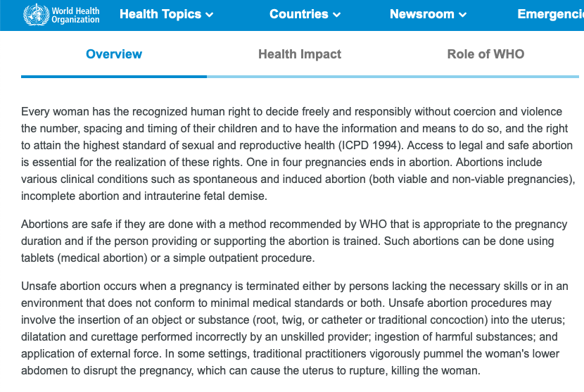This screenshot has height=392, width=584.
Task: Click the World Health Organization wordmark
Action: coord(75,15)
